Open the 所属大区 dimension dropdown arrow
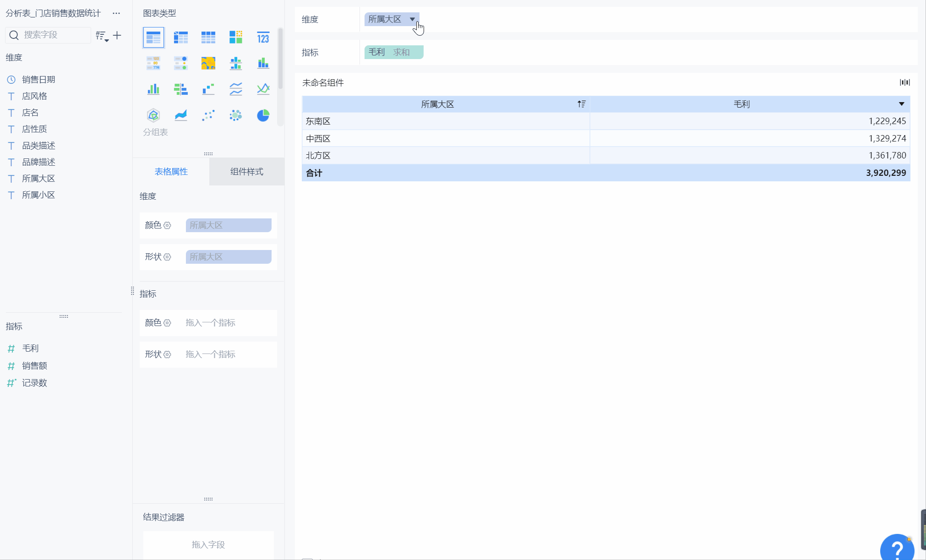 click(x=412, y=19)
